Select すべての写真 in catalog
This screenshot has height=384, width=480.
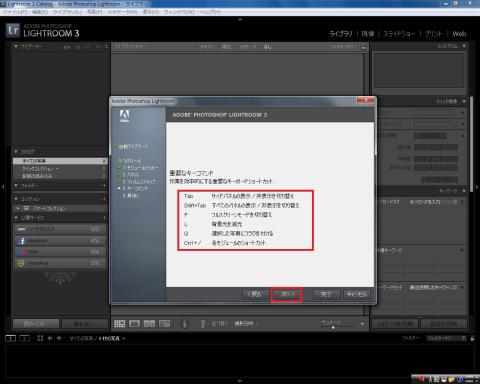(60, 161)
